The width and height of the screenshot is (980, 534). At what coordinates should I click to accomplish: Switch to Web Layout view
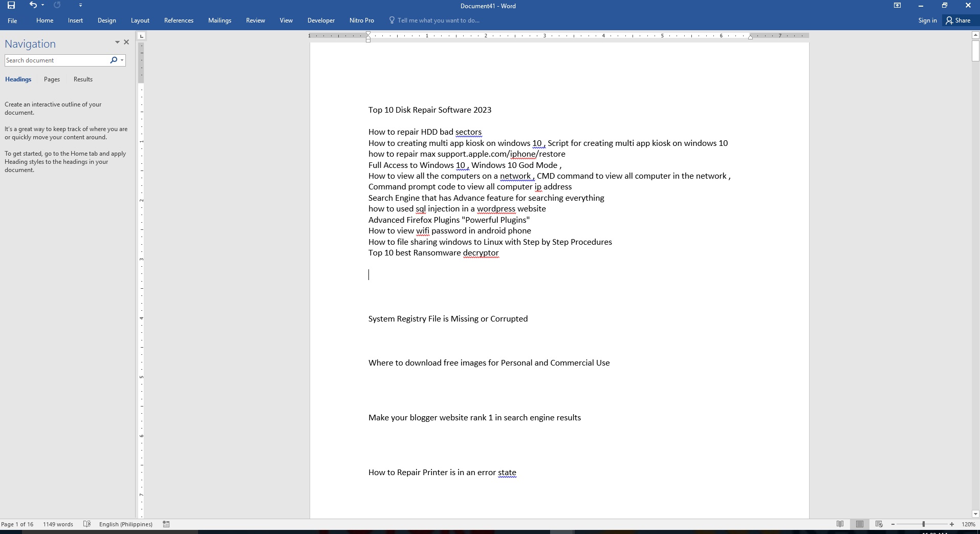tap(879, 524)
